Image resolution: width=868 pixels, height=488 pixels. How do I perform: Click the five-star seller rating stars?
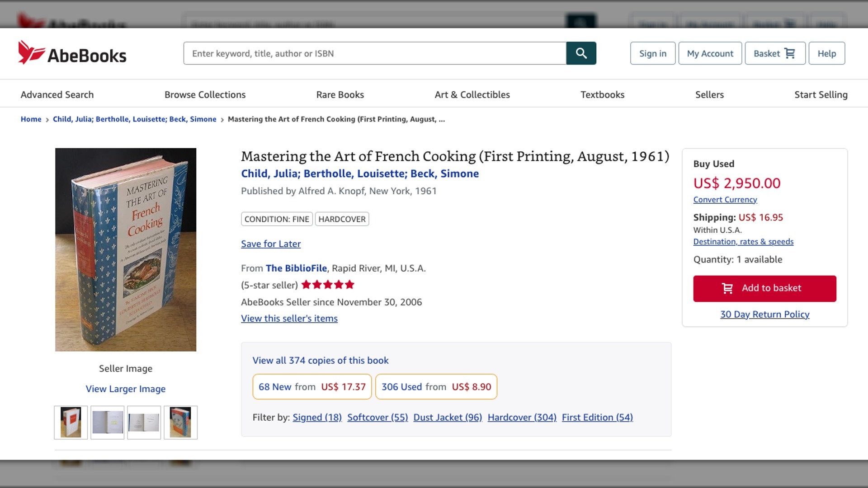point(328,285)
